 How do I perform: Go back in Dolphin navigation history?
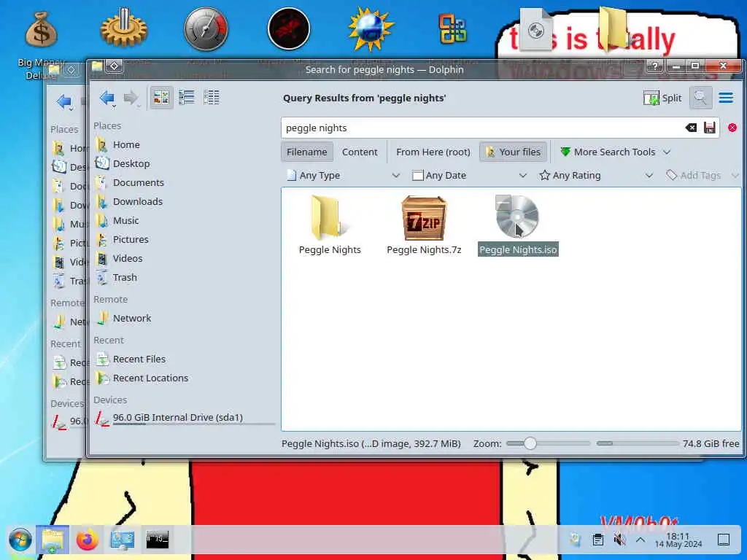pos(107,98)
